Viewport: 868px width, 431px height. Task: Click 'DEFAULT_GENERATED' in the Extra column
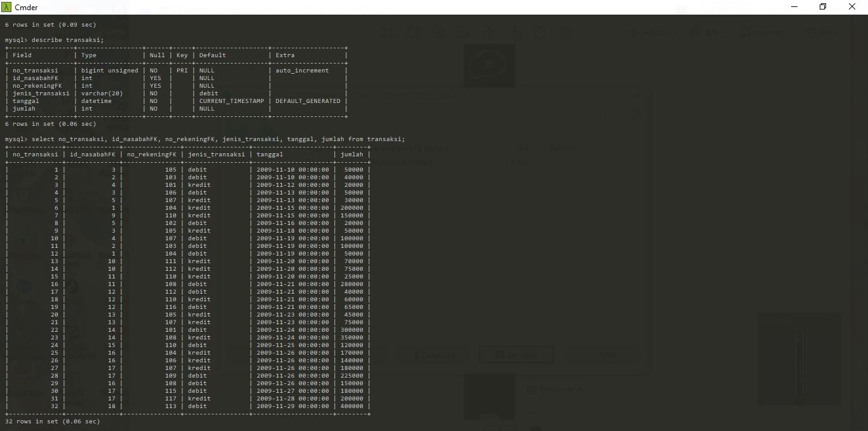pyautogui.click(x=308, y=101)
